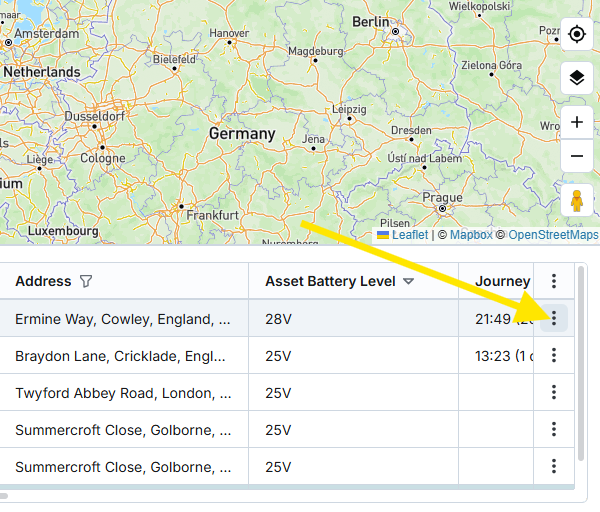Zoom in on the map
Screen dimensions: 600x512
coord(576,122)
